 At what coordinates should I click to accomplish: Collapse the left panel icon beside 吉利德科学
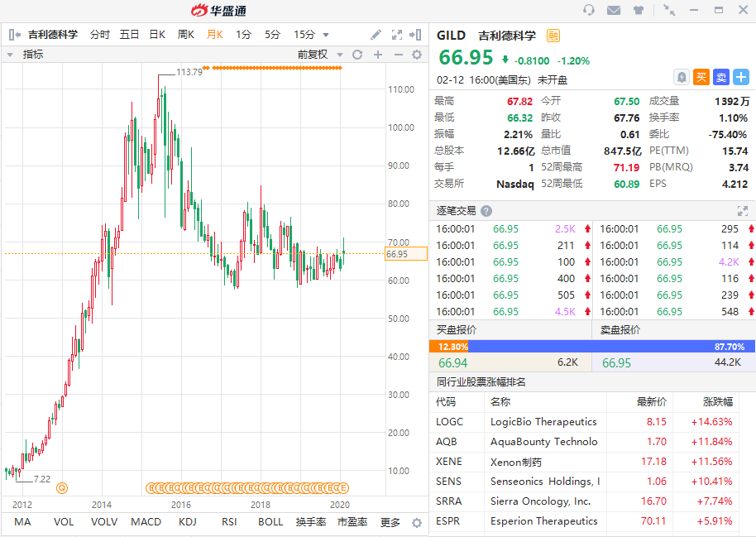(x=14, y=35)
